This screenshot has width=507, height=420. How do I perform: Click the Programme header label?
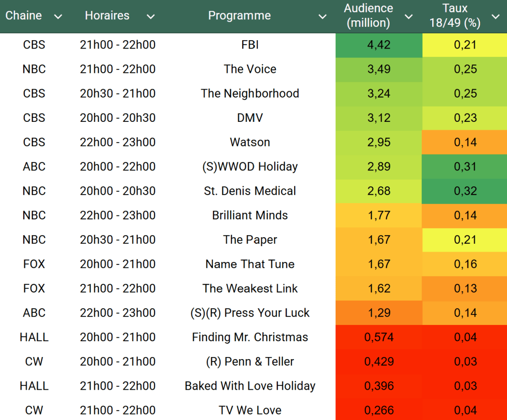click(x=239, y=16)
